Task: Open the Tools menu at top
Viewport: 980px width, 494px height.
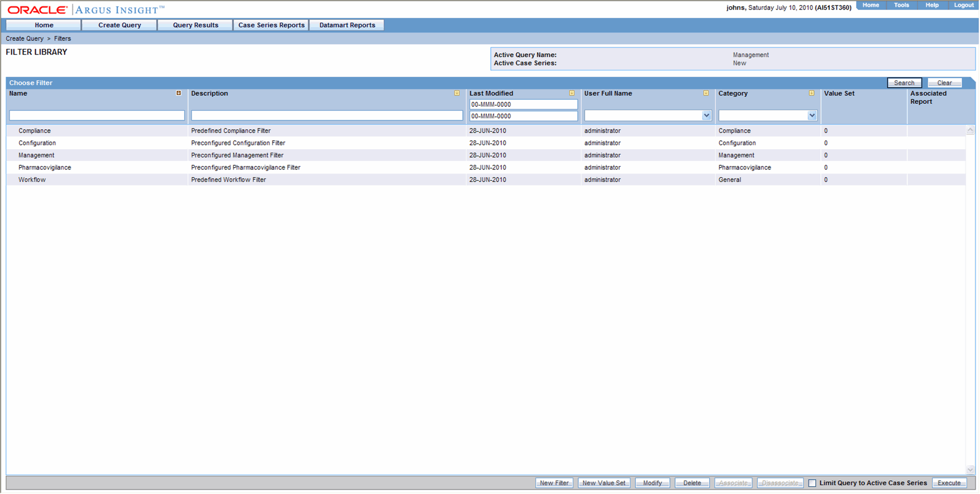Action: (901, 5)
